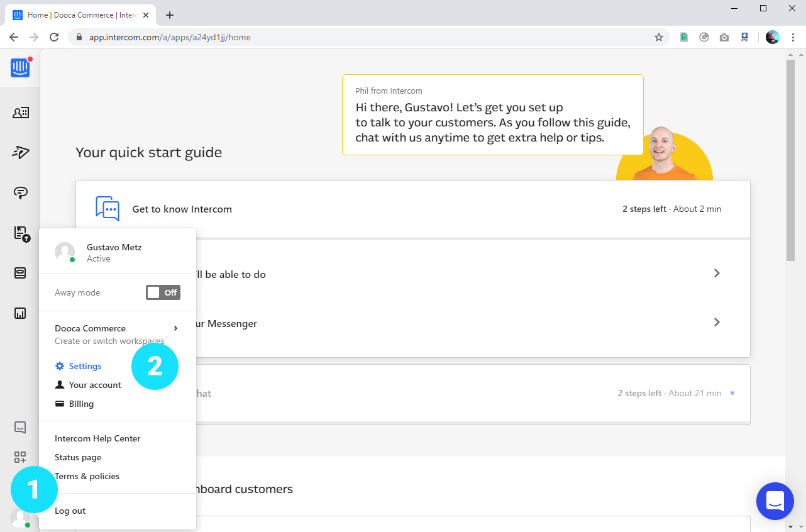The width and height of the screenshot is (806, 532).
Task: Click Phil's avatar photo
Action: tap(664, 153)
